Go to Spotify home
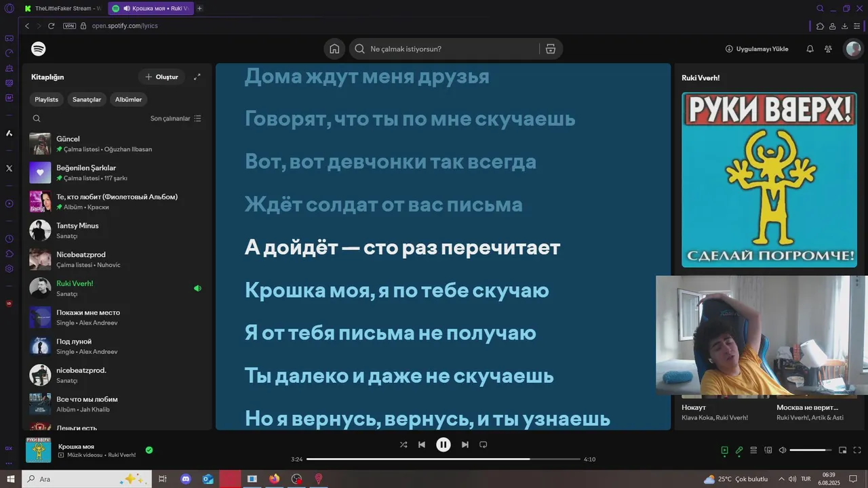 tap(334, 49)
